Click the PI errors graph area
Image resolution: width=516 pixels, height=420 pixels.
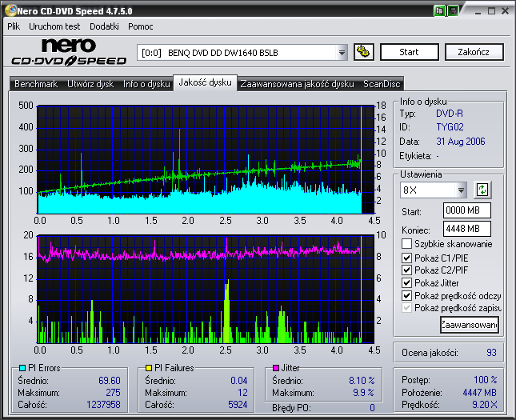[206, 160]
